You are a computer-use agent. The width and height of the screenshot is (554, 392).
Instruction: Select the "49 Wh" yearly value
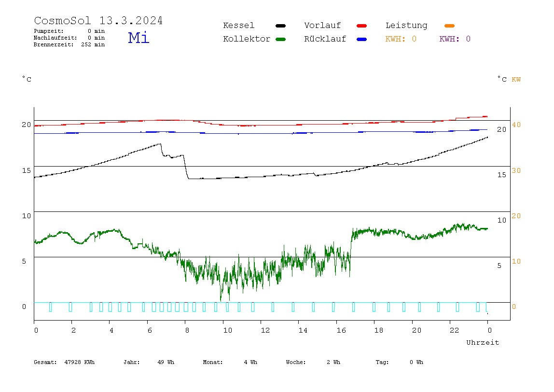point(166,362)
